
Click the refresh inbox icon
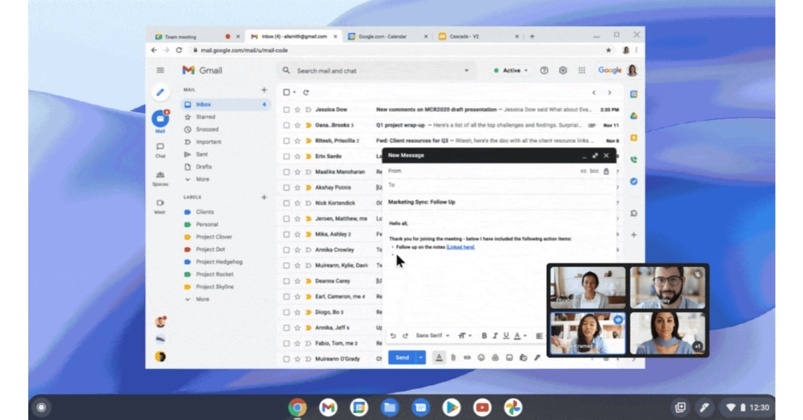tap(305, 92)
